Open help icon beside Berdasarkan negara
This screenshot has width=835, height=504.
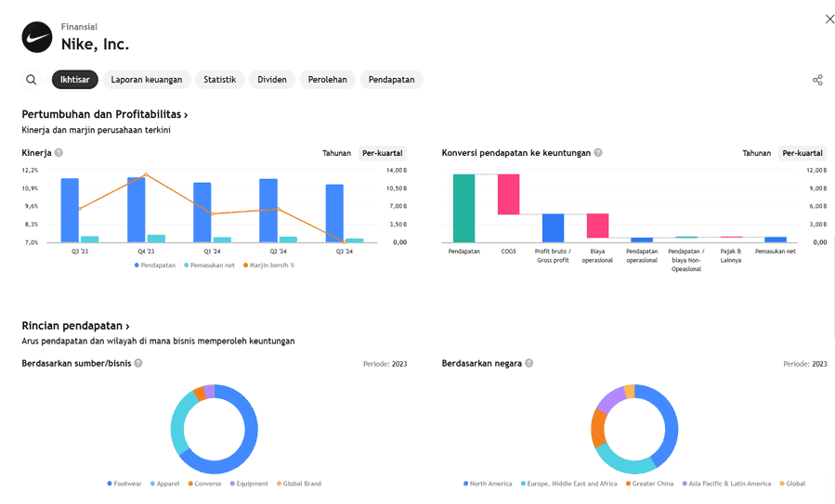click(x=528, y=363)
